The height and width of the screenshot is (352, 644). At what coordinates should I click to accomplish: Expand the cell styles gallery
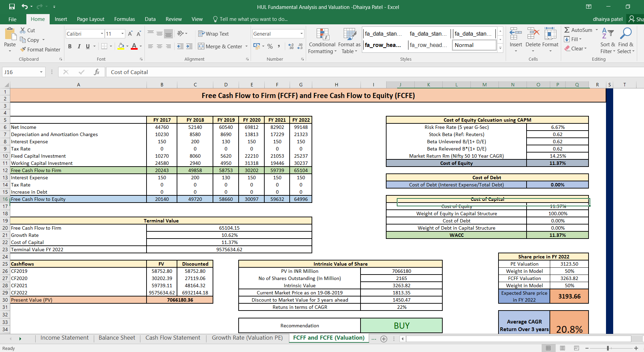(x=501, y=48)
